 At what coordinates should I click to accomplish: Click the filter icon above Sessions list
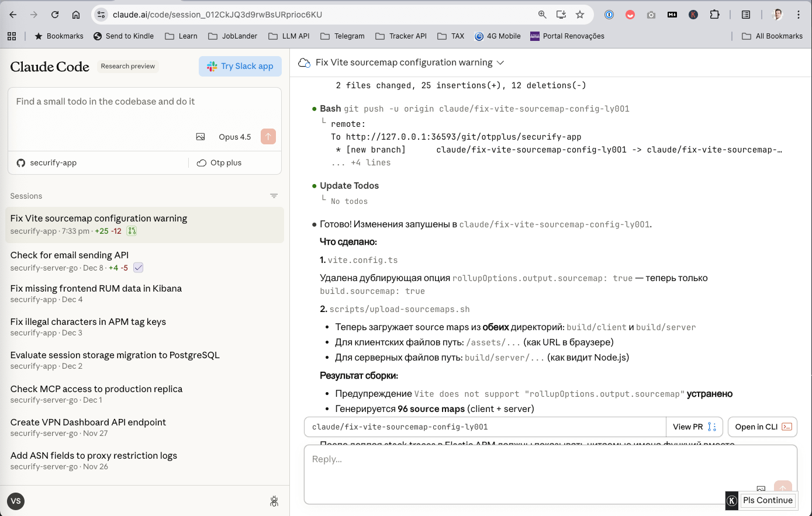pos(274,196)
